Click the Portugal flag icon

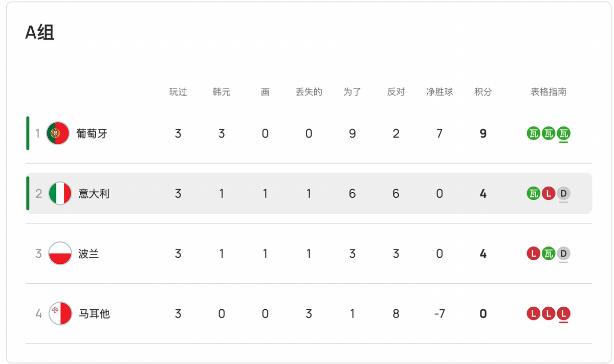[58, 133]
